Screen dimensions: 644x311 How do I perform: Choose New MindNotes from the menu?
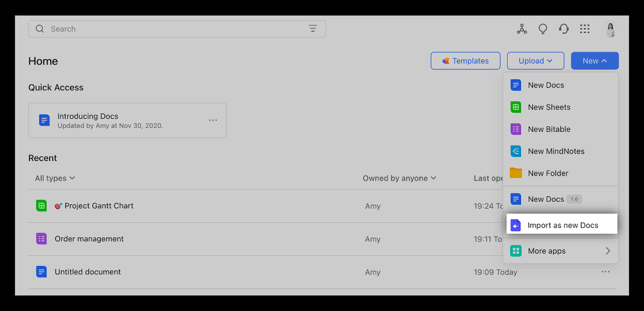[x=556, y=151]
